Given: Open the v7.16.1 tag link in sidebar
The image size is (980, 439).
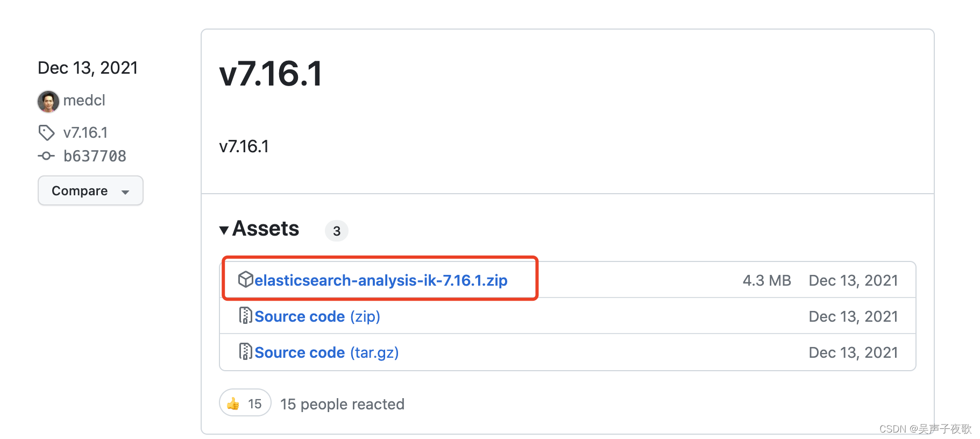Looking at the screenshot, I should tap(86, 132).
